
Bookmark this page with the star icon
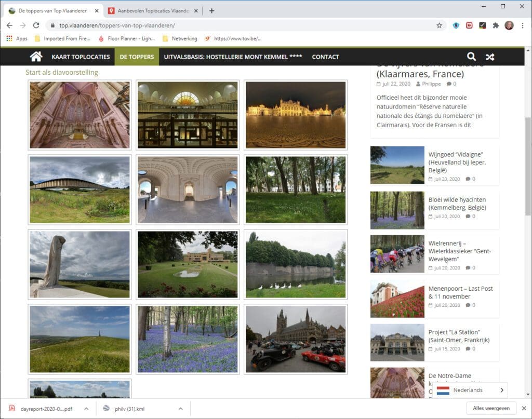(440, 25)
